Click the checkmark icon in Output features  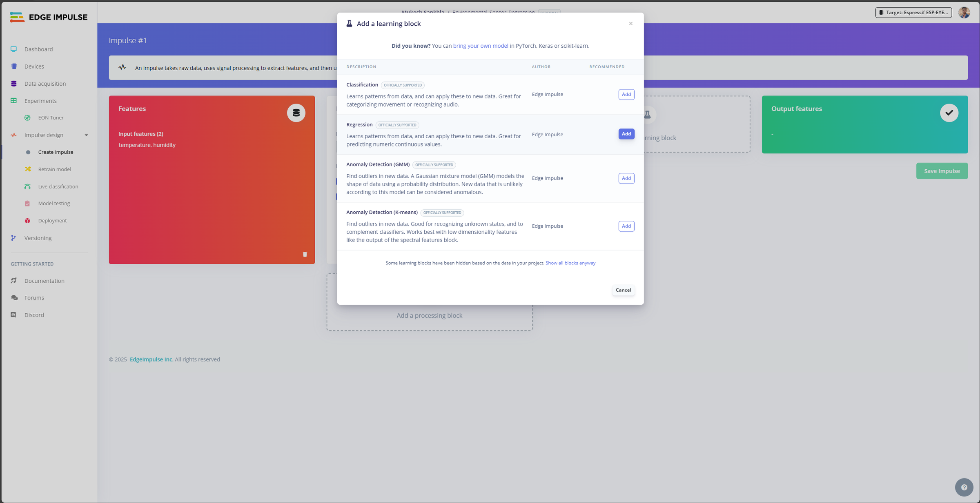[x=949, y=113]
